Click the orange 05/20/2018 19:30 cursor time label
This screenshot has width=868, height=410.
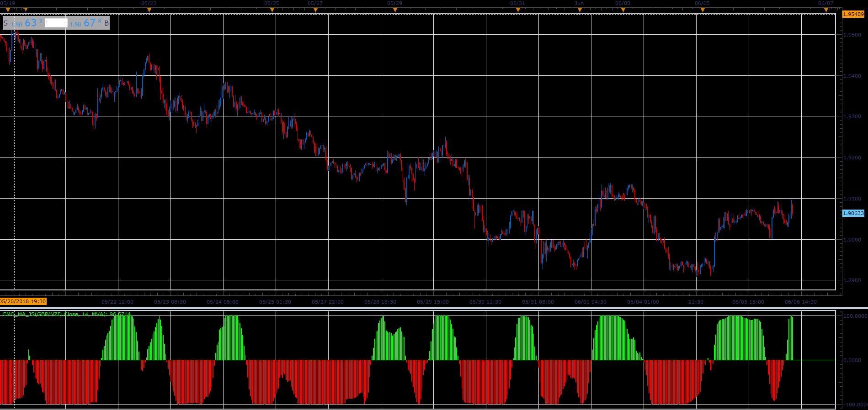[x=23, y=301]
